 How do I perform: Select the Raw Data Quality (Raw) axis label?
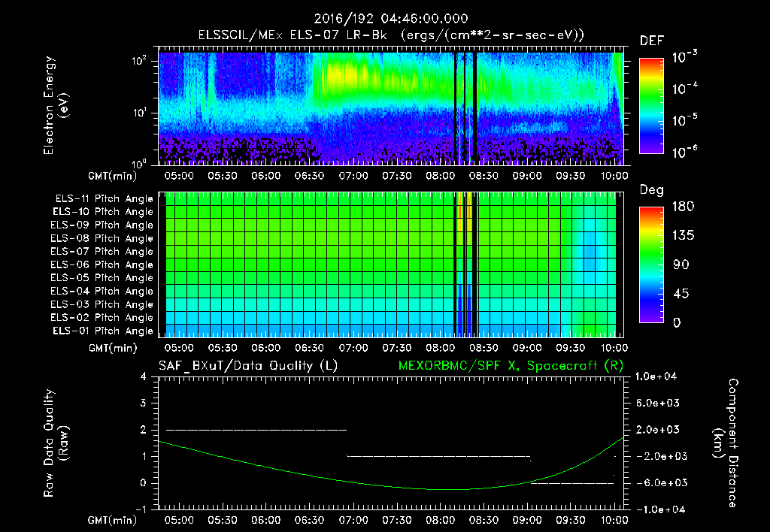[x=56, y=443]
